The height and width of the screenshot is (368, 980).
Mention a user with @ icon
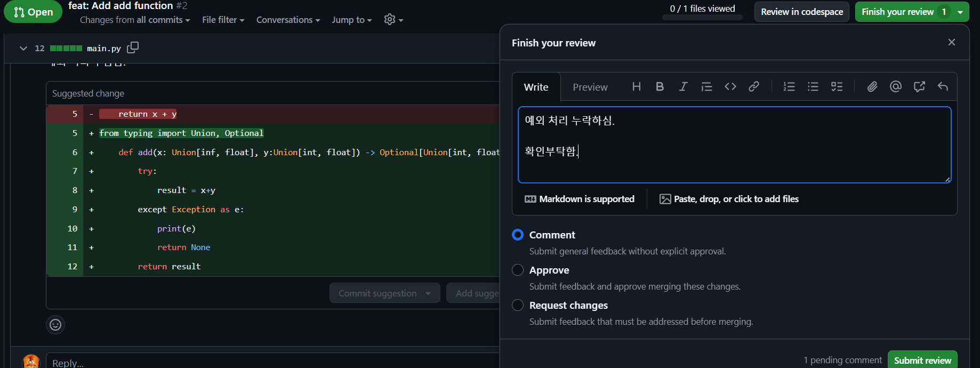click(x=895, y=86)
